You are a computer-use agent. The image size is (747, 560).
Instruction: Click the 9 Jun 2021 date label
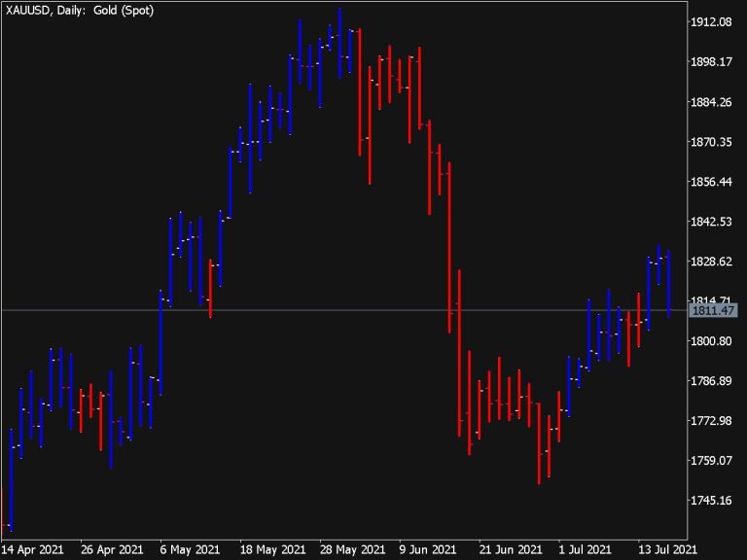click(x=427, y=550)
